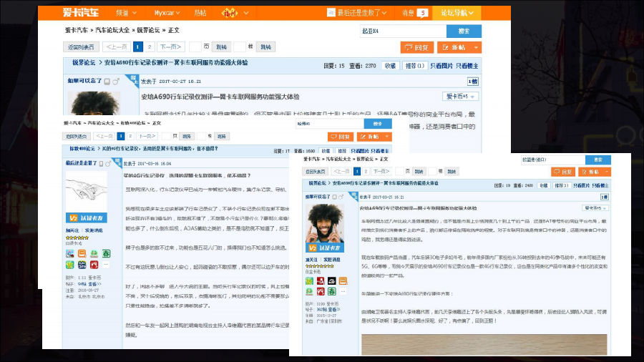Go to page 2 in the top forum pagination

(x=150, y=47)
